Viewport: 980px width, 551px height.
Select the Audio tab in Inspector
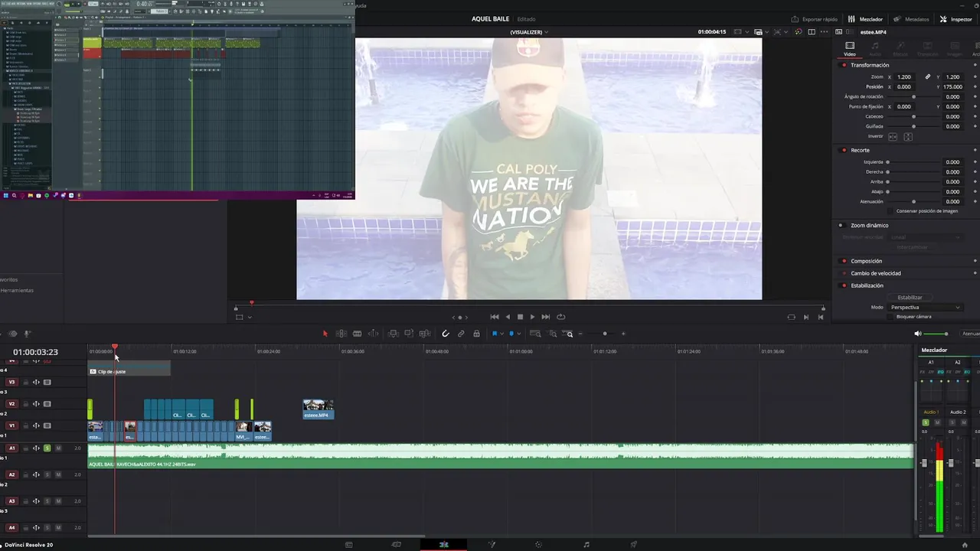[x=875, y=49]
